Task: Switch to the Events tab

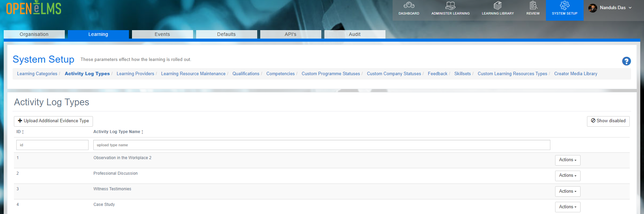Action: tap(163, 34)
